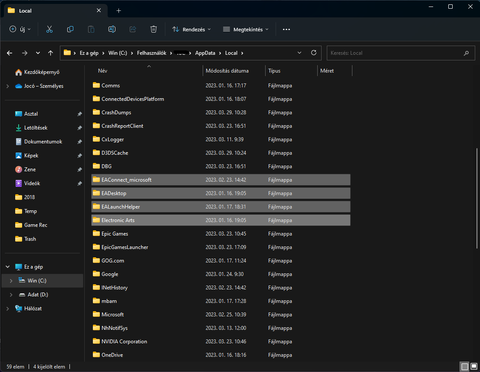Image resolution: width=480 pixels, height=372 pixels.
Task: Select the NVIDIA Corporation folder
Action: [x=221, y=341]
